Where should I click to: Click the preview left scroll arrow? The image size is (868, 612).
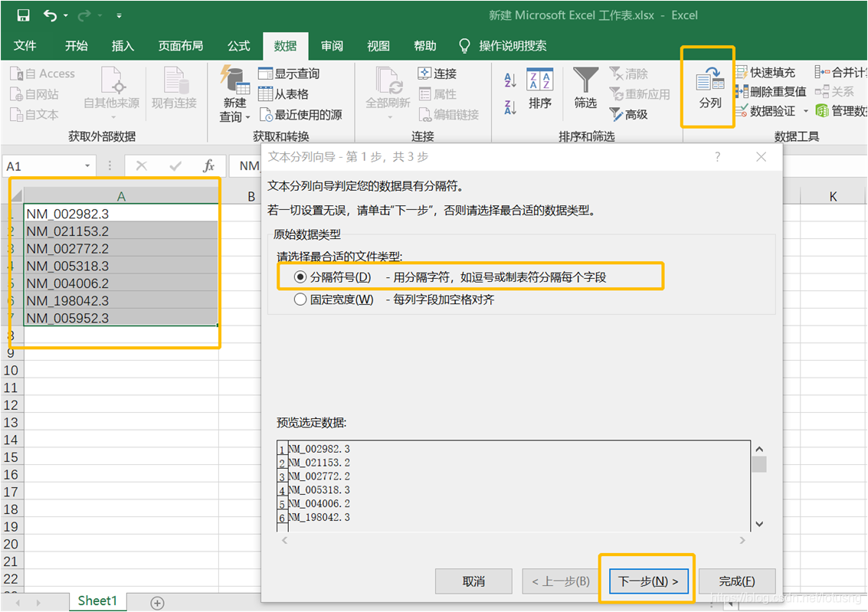pyautogui.click(x=284, y=540)
